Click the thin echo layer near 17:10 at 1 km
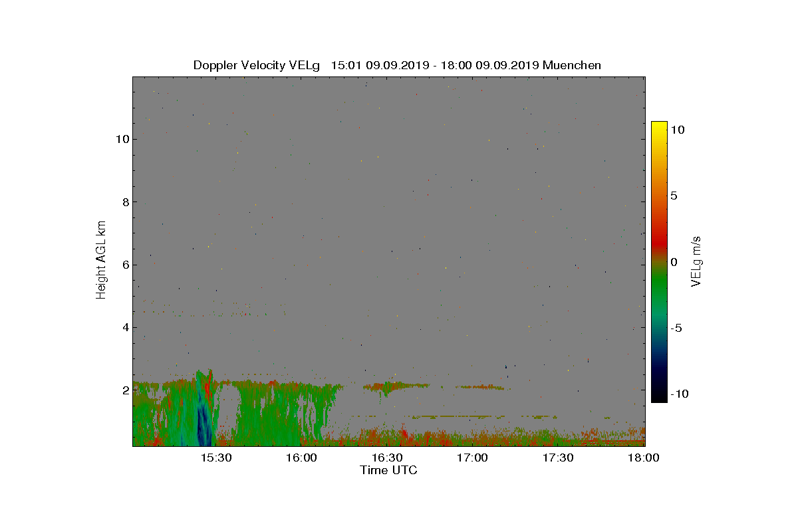798x532 pixels. 480,417
